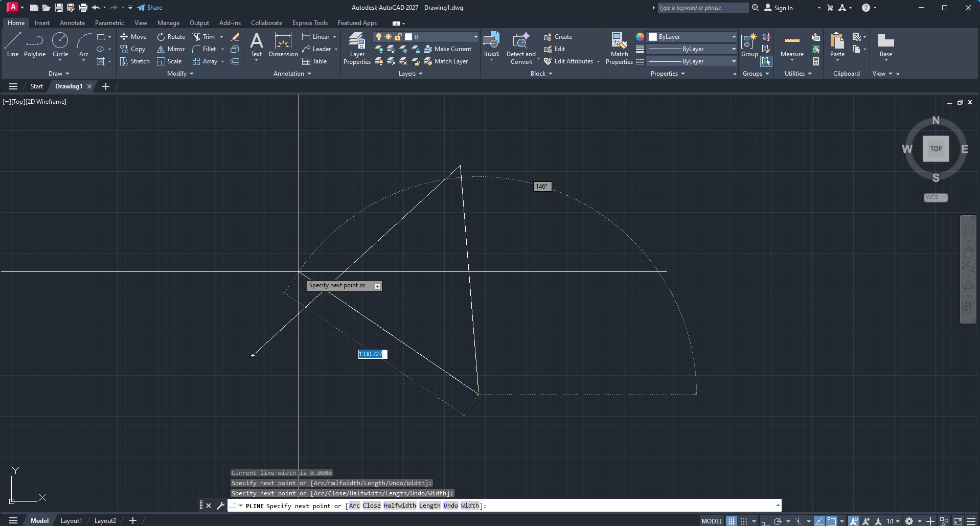Activate the Fillet command

click(x=204, y=49)
